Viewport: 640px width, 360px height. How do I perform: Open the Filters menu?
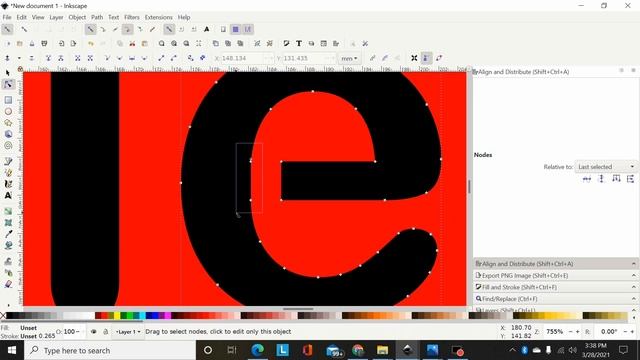tap(132, 17)
